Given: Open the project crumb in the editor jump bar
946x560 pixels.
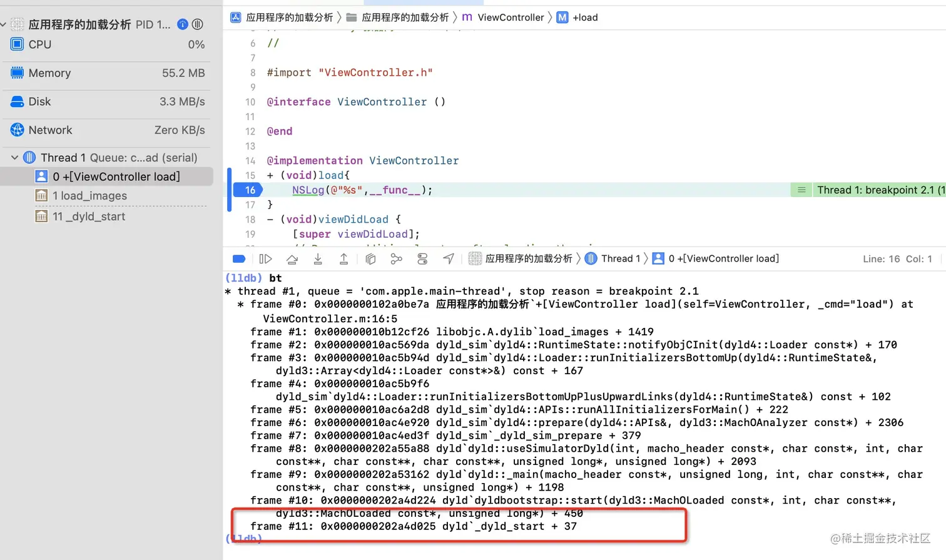Looking at the screenshot, I should pyautogui.click(x=282, y=18).
